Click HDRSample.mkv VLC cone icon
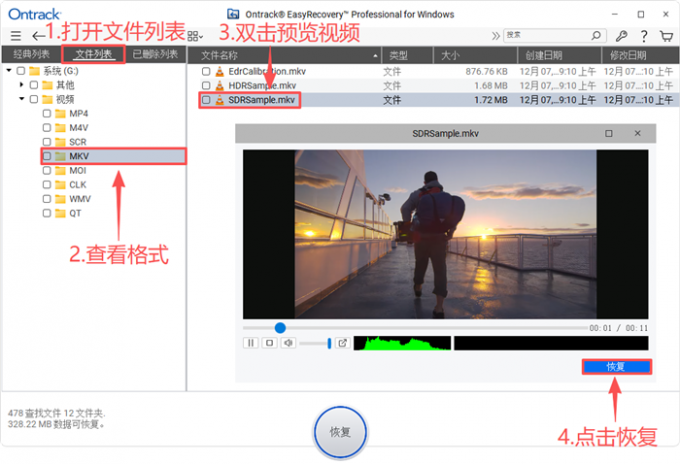 (x=220, y=85)
